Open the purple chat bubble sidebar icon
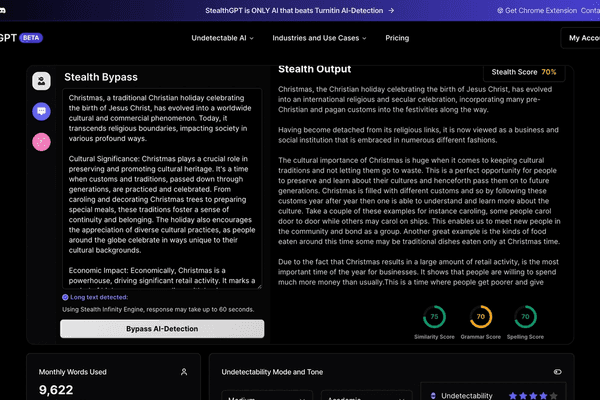The width and height of the screenshot is (600, 400). tap(41, 112)
